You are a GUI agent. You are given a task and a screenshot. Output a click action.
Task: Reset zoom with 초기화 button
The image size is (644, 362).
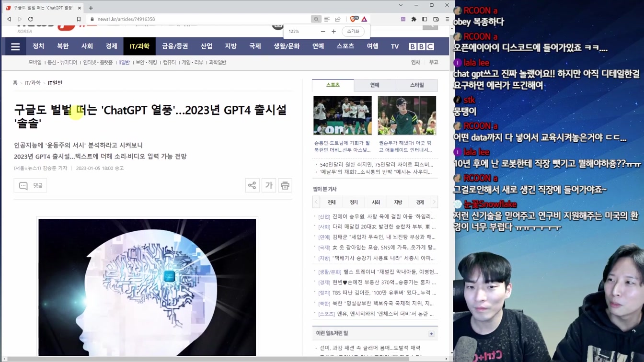(x=353, y=32)
